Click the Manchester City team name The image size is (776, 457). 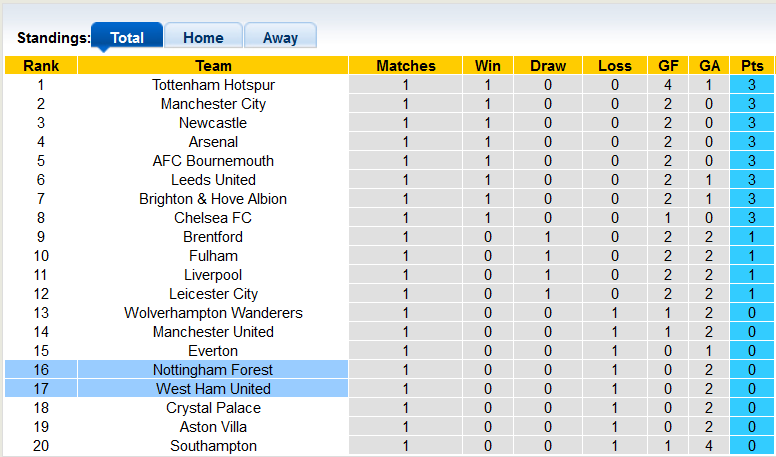click(x=213, y=104)
